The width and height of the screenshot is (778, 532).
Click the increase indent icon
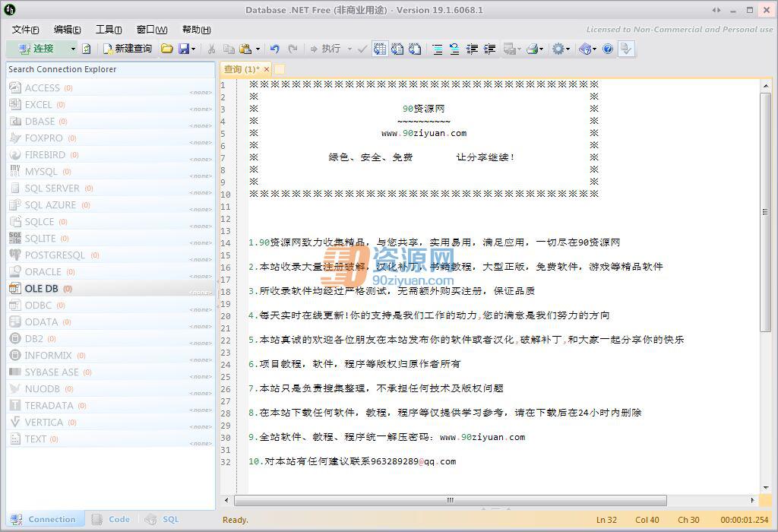[490, 49]
